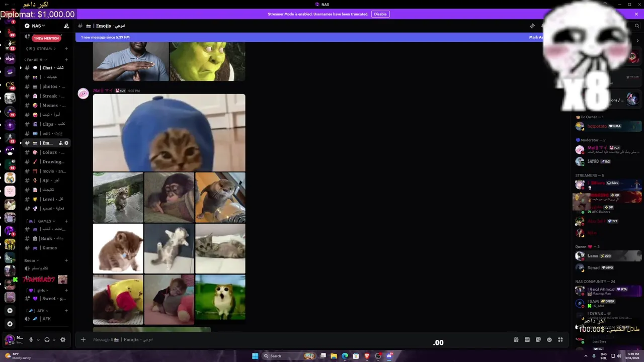This screenshot has width=644, height=362.
Task: Create channel in STREAM category
Action: click(66, 49)
